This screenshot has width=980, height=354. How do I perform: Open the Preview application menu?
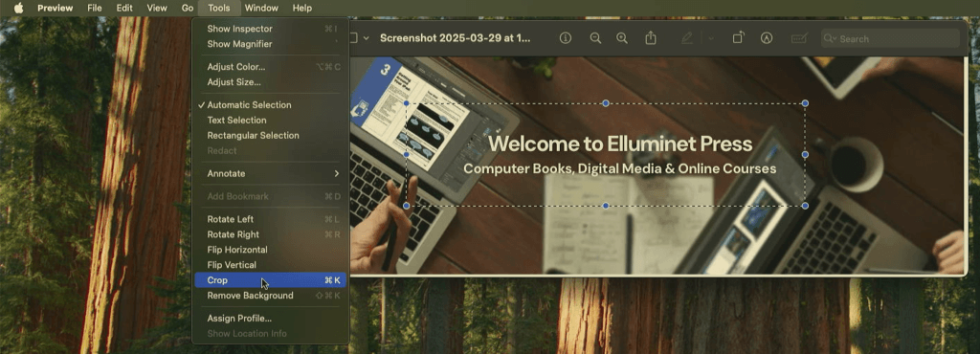[x=55, y=8]
